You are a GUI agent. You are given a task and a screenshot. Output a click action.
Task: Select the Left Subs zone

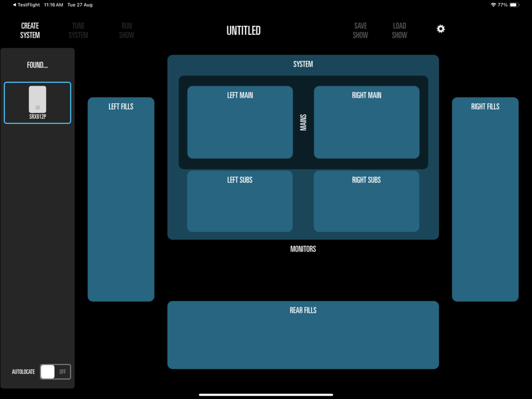240,201
